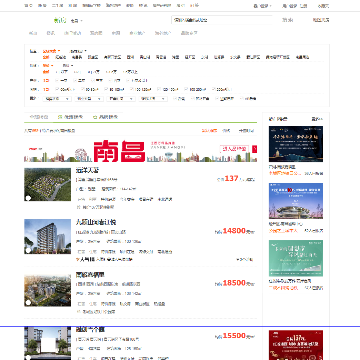Viewport: 360px width, 360px height.
Task: Open the first select box in the last filter row
Action: [57, 99]
